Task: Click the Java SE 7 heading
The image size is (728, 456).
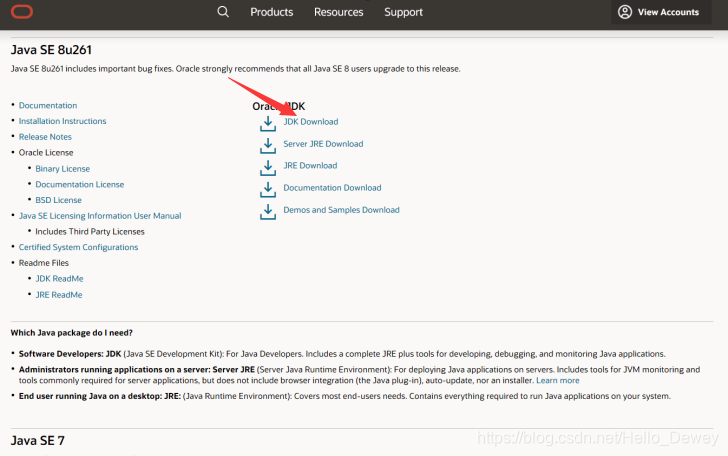Action: point(38,440)
